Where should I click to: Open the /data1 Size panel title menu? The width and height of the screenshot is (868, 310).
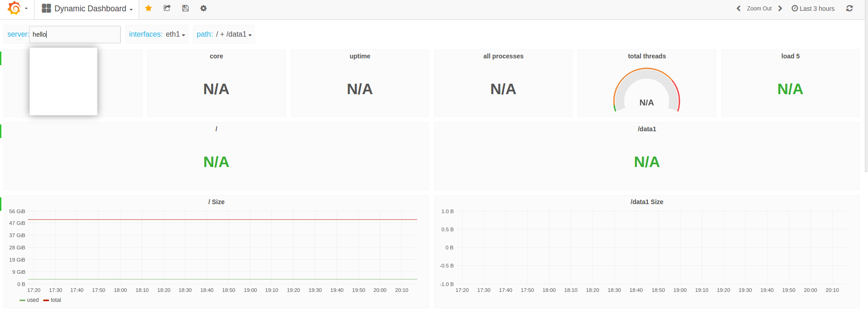pyautogui.click(x=646, y=202)
